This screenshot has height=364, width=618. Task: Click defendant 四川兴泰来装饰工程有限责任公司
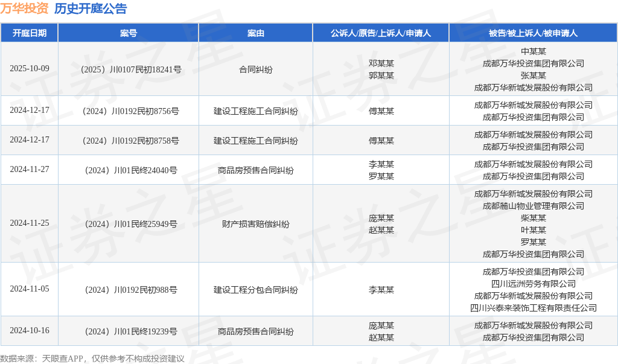click(534, 308)
